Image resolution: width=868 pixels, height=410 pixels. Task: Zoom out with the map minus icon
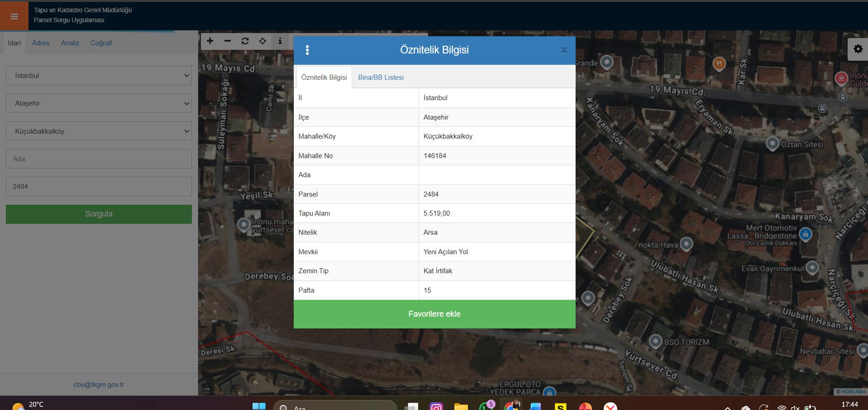pyautogui.click(x=228, y=41)
